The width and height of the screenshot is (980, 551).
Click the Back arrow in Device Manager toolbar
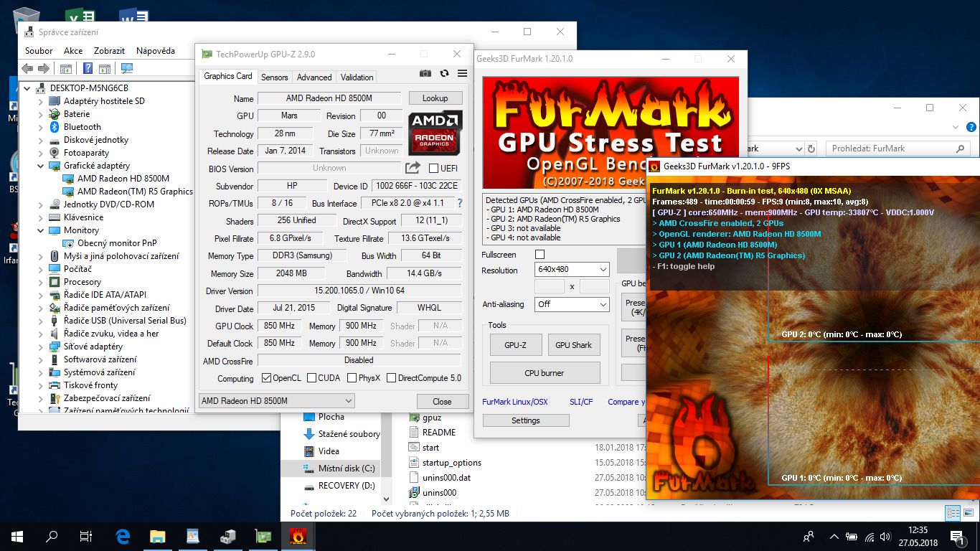coord(27,69)
